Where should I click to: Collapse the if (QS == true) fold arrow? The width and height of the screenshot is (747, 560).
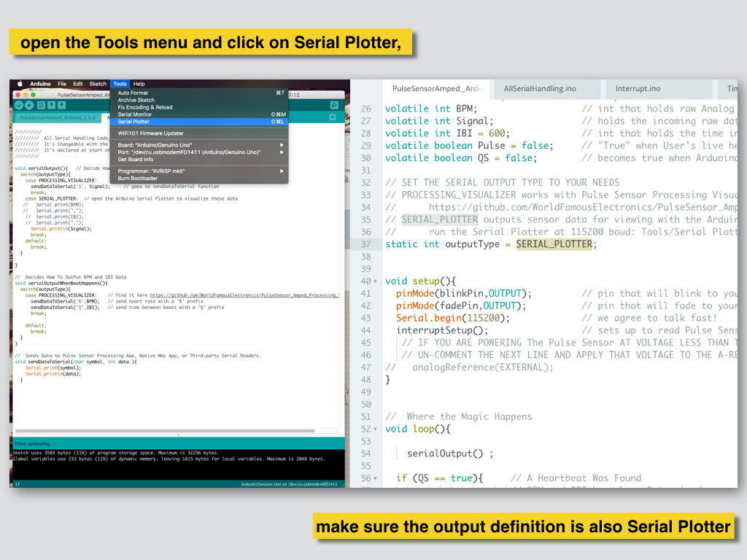(x=376, y=478)
